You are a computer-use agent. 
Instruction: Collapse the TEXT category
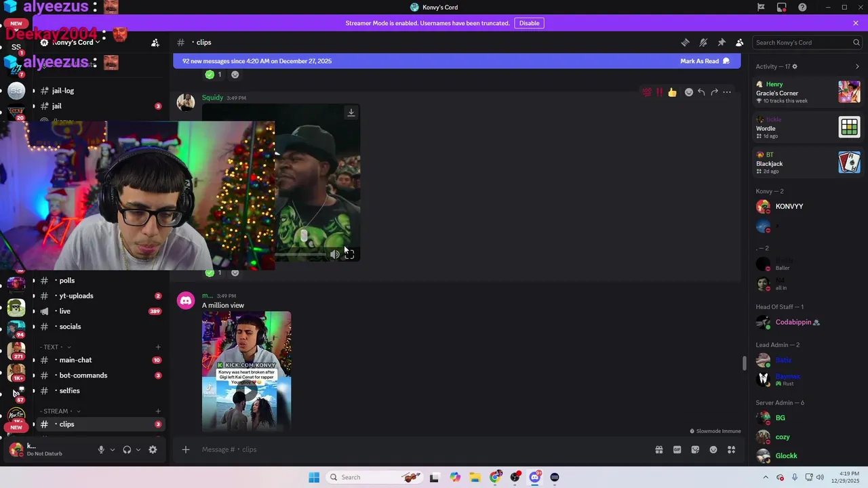click(56, 347)
